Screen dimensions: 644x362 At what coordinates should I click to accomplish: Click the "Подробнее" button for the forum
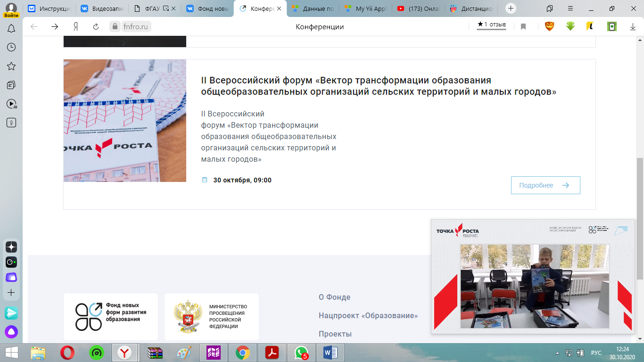545,185
